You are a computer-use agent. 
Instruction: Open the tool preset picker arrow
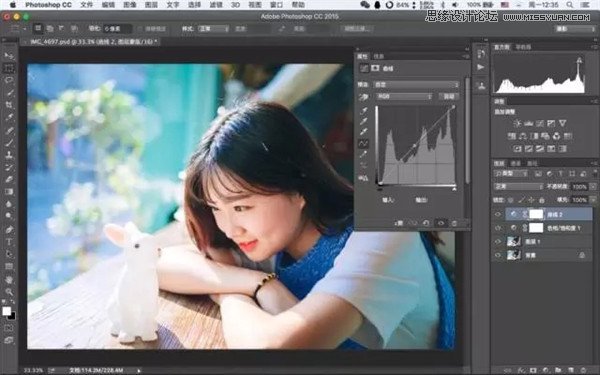click(x=24, y=29)
